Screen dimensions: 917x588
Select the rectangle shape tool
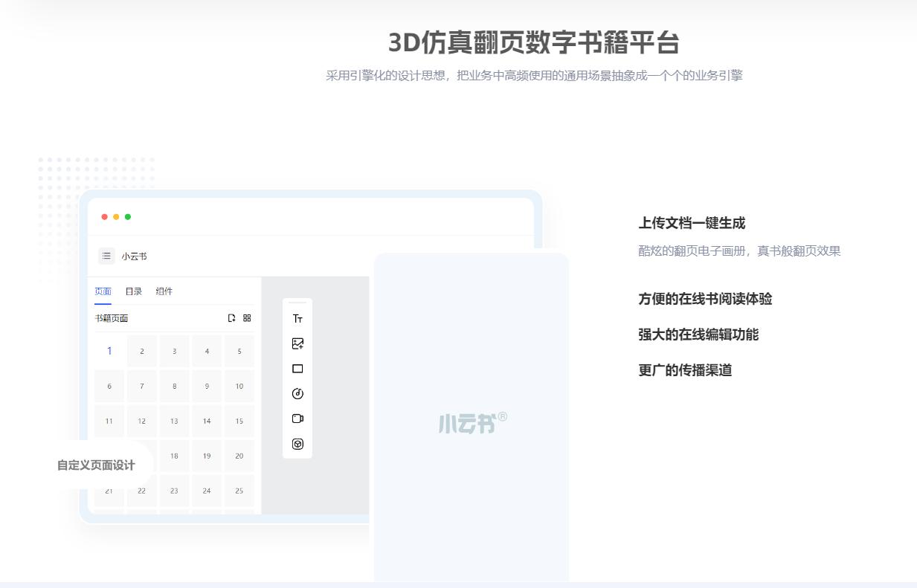[297, 369]
